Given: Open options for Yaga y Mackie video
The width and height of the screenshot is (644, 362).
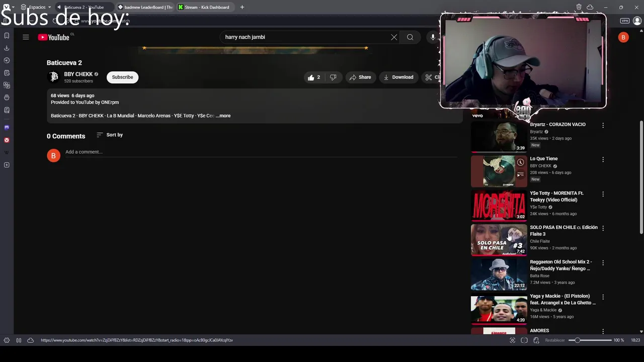Looking at the screenshot, I should (603, 297).
